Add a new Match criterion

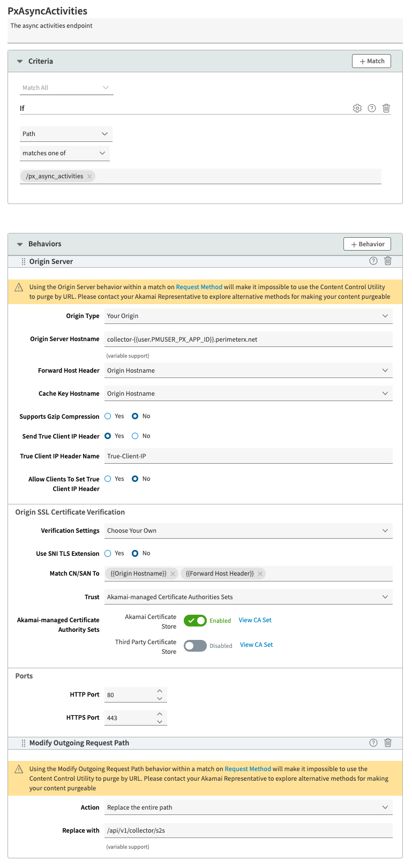tap(371, 61)
